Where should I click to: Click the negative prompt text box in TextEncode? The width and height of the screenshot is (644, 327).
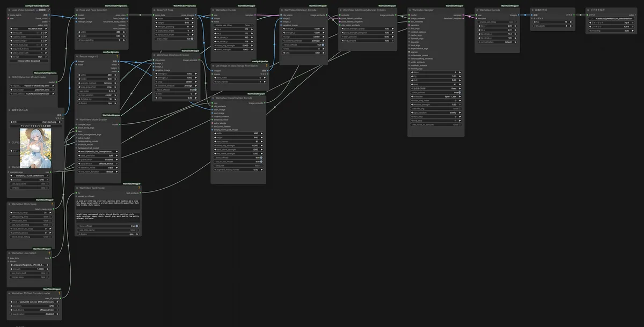pos(107,217)
